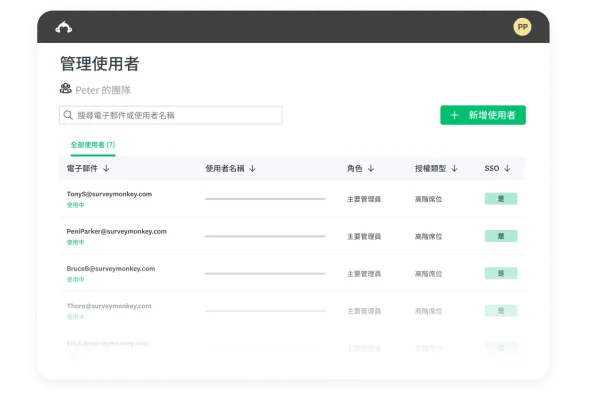Click 使用中 status under PeniParker
The width and height of the screenshot is (604, 400).
(x=76, y=242)
